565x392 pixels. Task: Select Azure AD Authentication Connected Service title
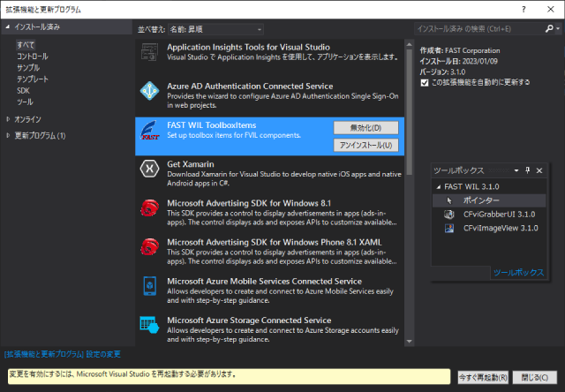250,87
